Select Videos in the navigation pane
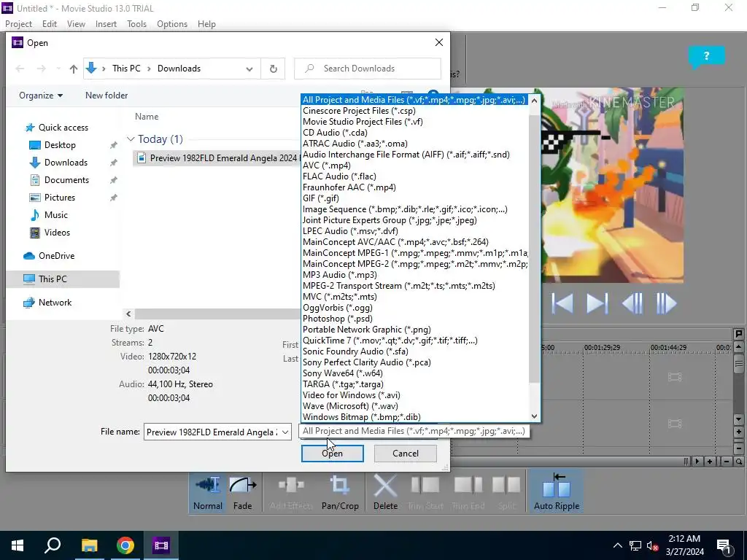The width and height of the screenshot is (747, 560). point(57,233)
